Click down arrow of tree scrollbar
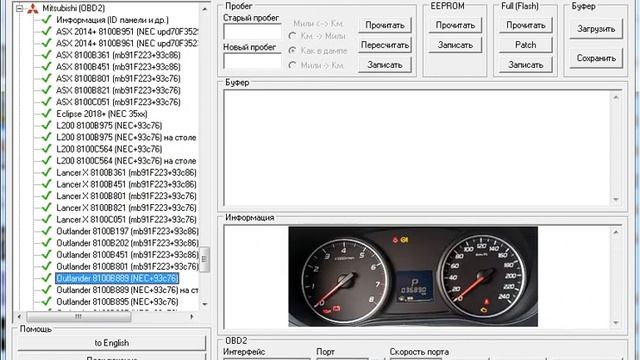 tap(204, 304)
